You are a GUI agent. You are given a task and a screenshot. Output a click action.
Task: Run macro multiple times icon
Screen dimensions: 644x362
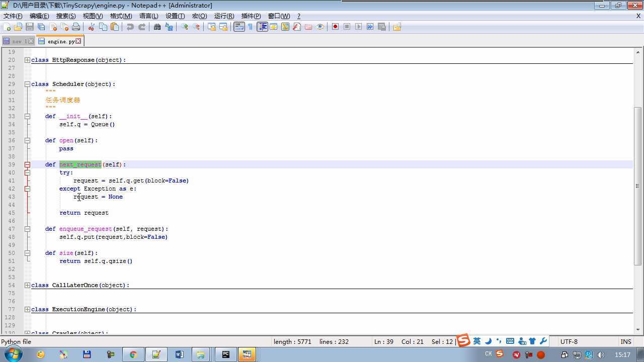370,27
